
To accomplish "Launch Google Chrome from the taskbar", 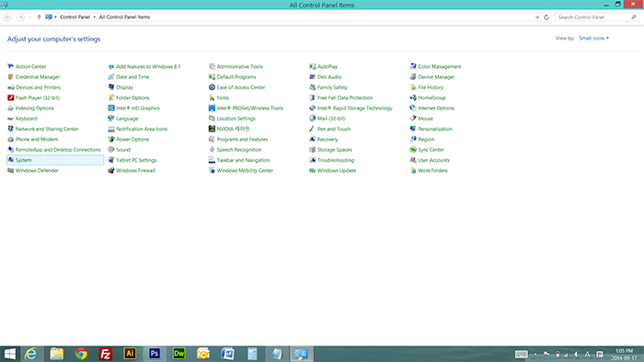I will pyautogui.click(x=81, y=354).
